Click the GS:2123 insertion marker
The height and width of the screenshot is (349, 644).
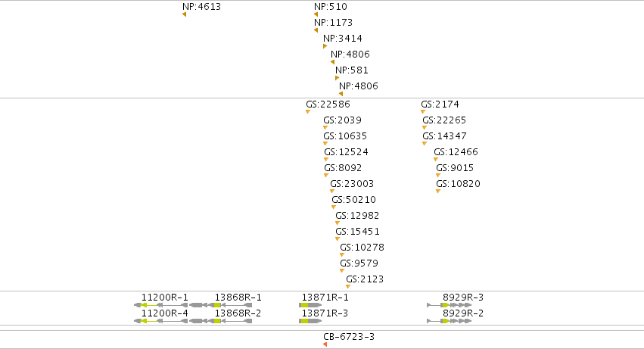[348, 287]
